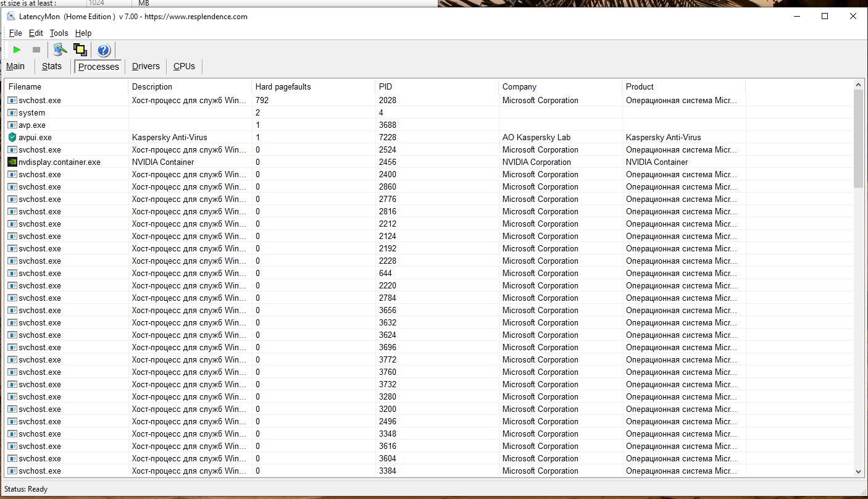Screen dimensions: 868x499
Task: Click the PID value 3616
Action: (x=388, y=446)
